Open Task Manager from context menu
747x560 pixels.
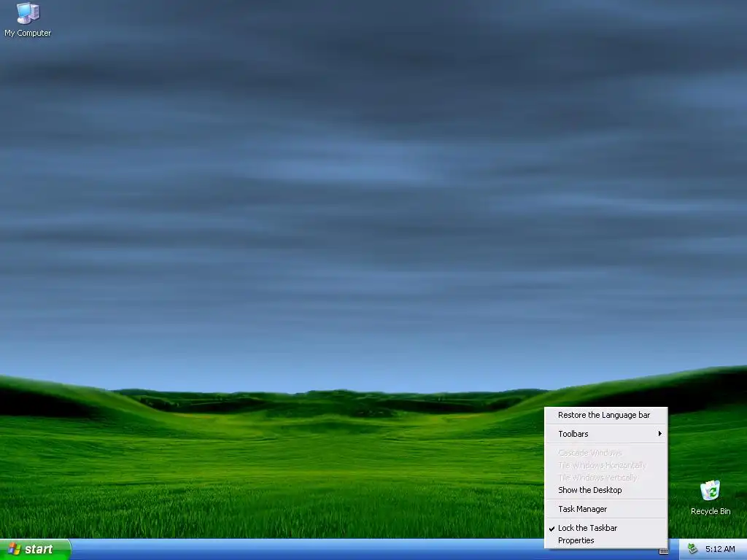coord(606,509)
